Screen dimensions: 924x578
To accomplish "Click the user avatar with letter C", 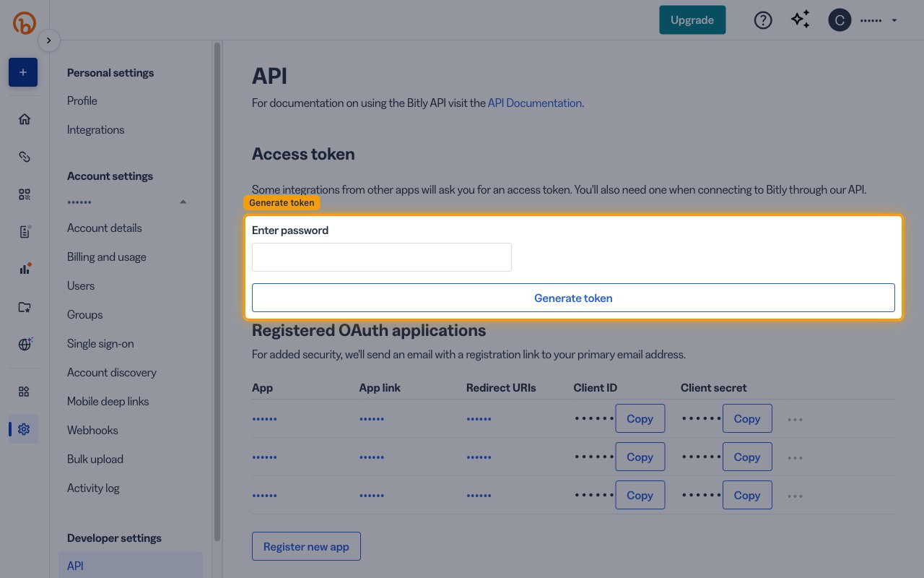I will (x=840, y=20).
